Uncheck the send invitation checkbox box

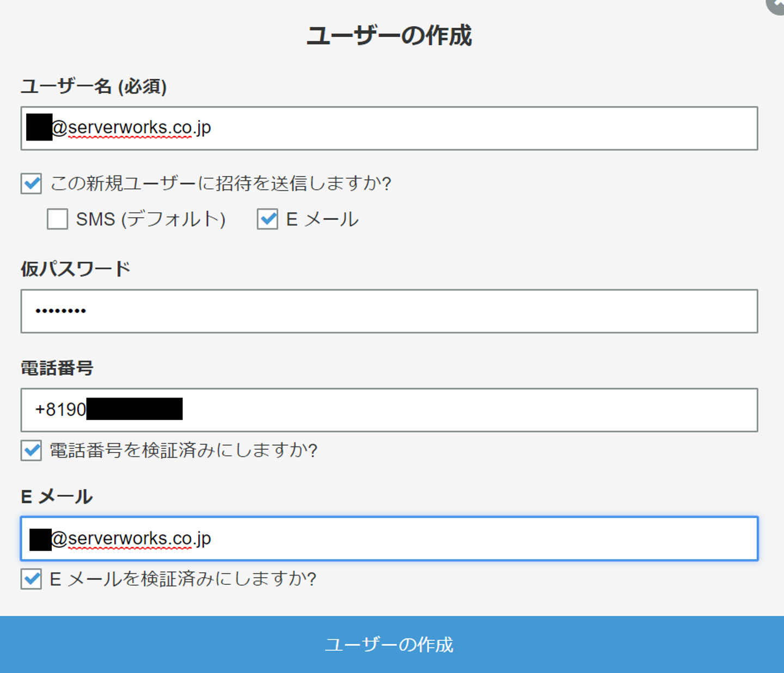32,183
